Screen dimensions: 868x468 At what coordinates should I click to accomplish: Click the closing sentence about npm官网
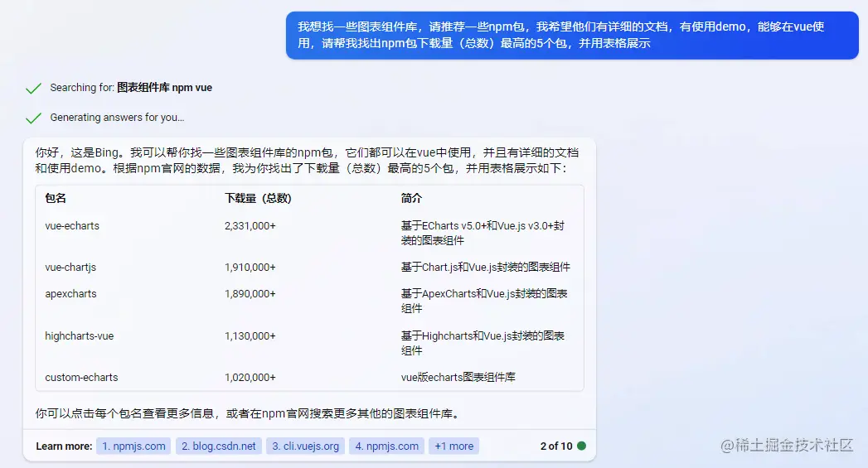(247, 413)
